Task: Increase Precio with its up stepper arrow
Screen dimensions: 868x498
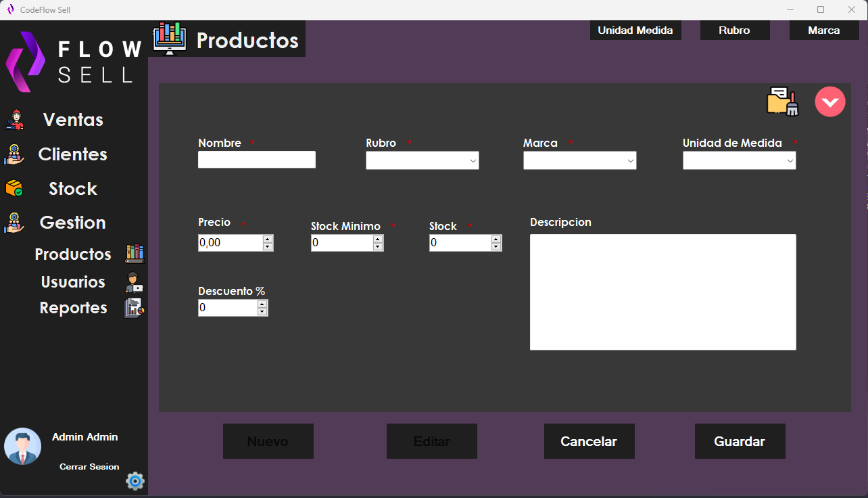Action: point(267,239)
